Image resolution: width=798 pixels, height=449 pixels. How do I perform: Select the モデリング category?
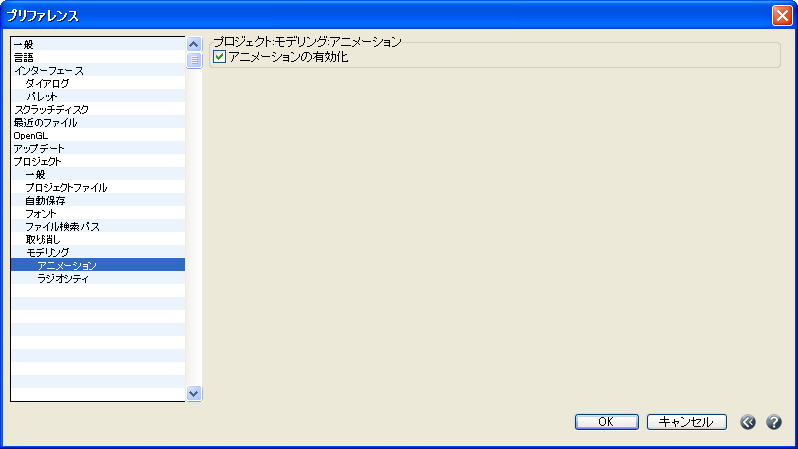pyautogui.click(x=98, y=252)
